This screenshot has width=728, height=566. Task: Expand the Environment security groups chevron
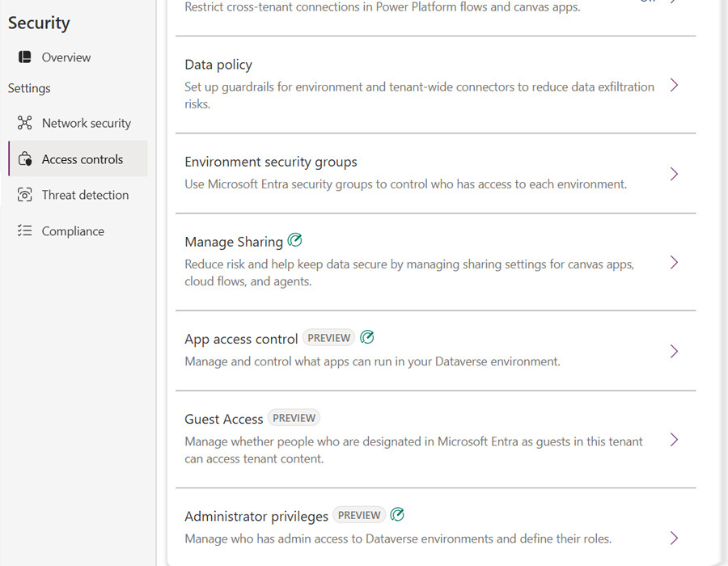click(x=674, y=174)
